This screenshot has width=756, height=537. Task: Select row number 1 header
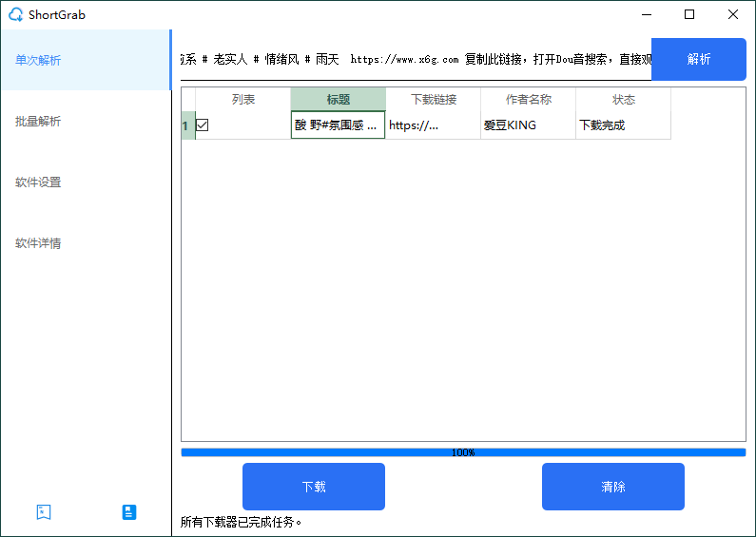pyautogui.click(x=186, y=125)
